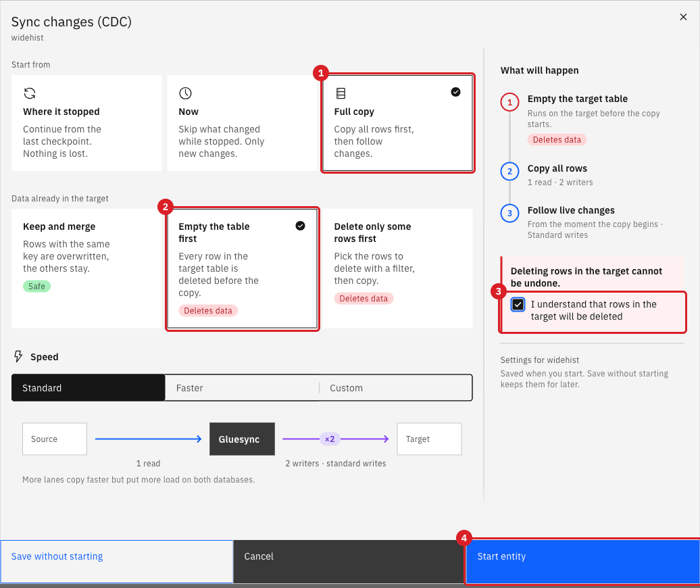Click the checkmark icon on Empty the table first
The height and width of the screenshot is (588, 700).
click(300, 226)
